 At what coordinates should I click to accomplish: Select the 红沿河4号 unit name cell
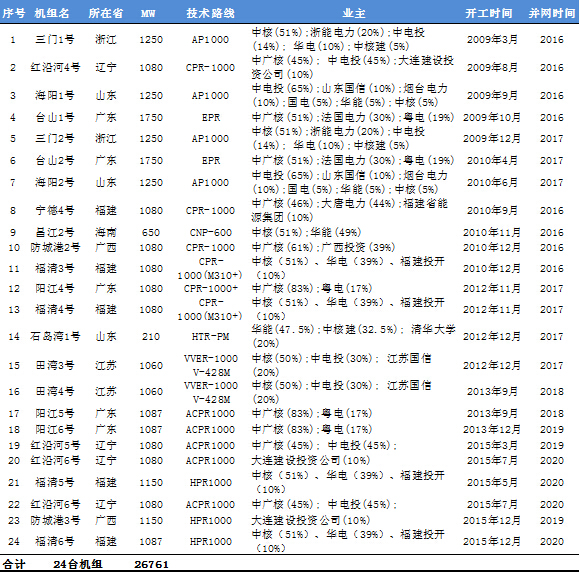(55, 67)
